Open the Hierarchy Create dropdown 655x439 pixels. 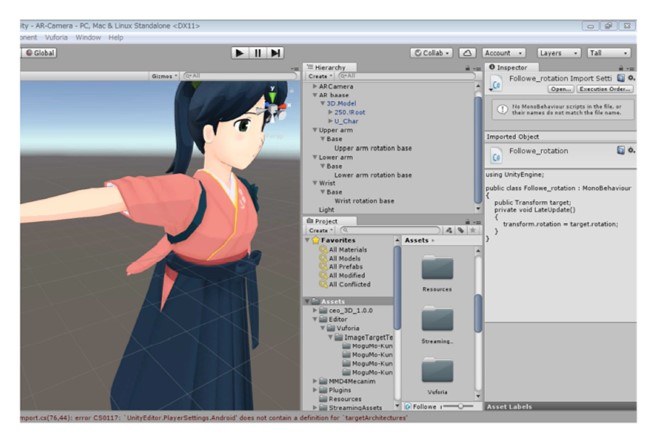[320, 76]
